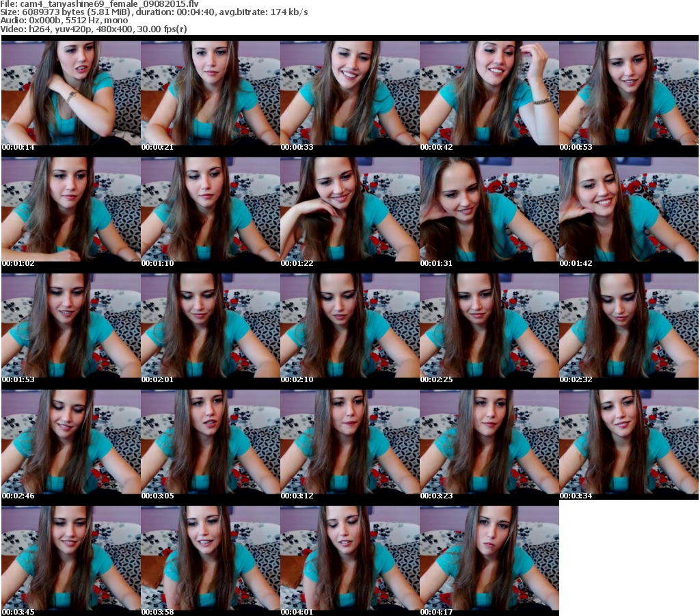Select the thumbnail frame at 00:00:33

(350, 93)
